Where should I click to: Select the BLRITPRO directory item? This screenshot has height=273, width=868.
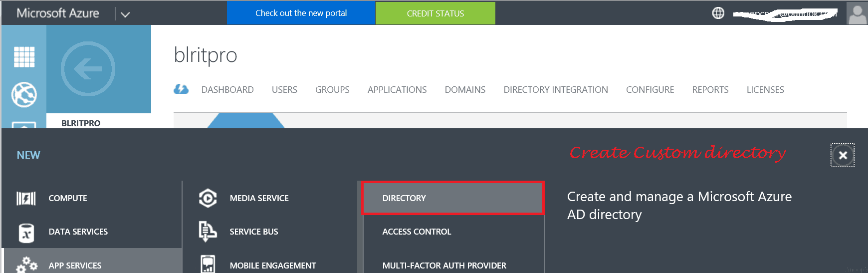tap(81, 123)
